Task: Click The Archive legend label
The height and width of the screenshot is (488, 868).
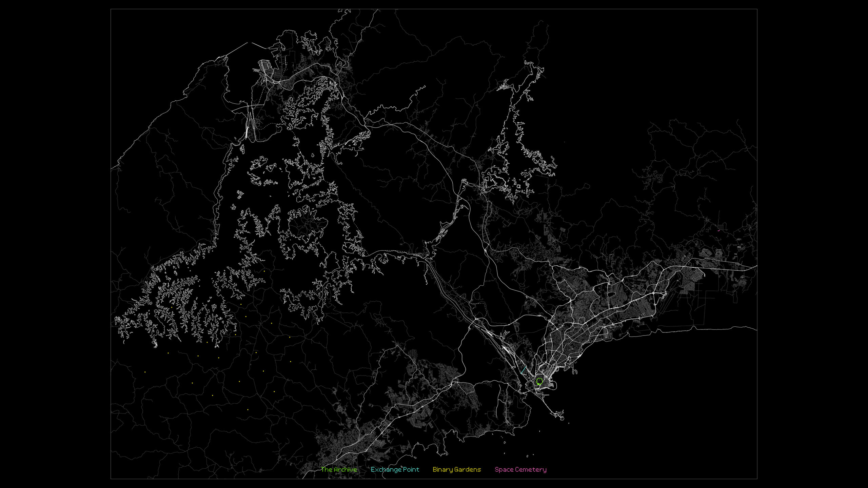Action: pos(339,469)
